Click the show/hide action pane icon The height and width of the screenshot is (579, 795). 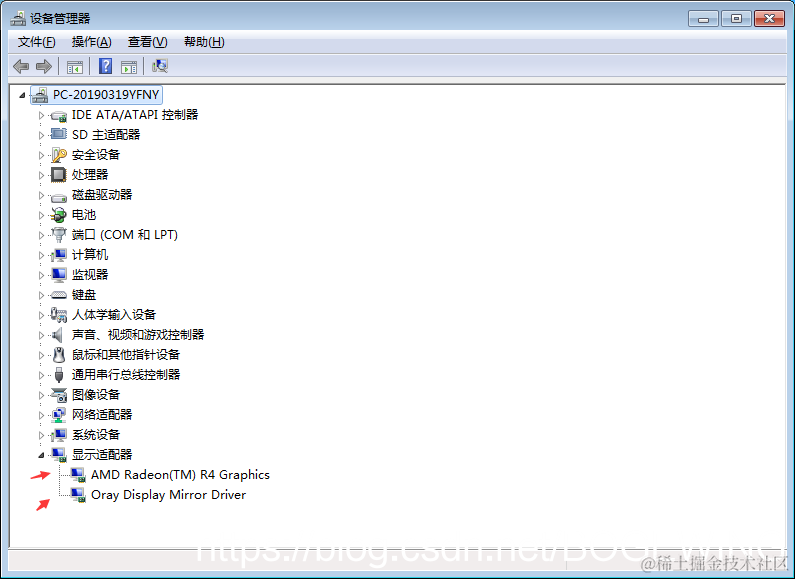[x=129, y=66]
